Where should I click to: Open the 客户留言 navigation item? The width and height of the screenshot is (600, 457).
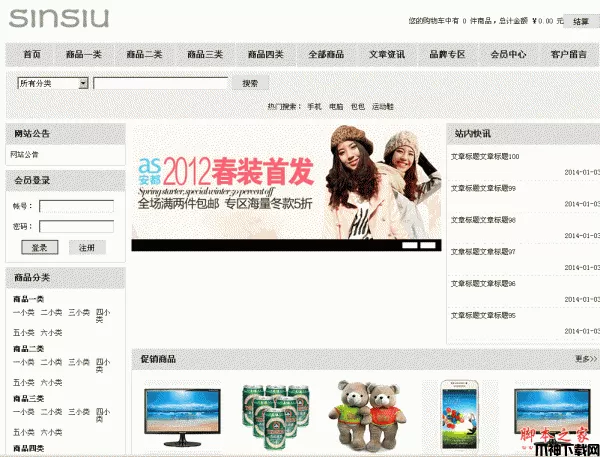click(x=569, y=54)
